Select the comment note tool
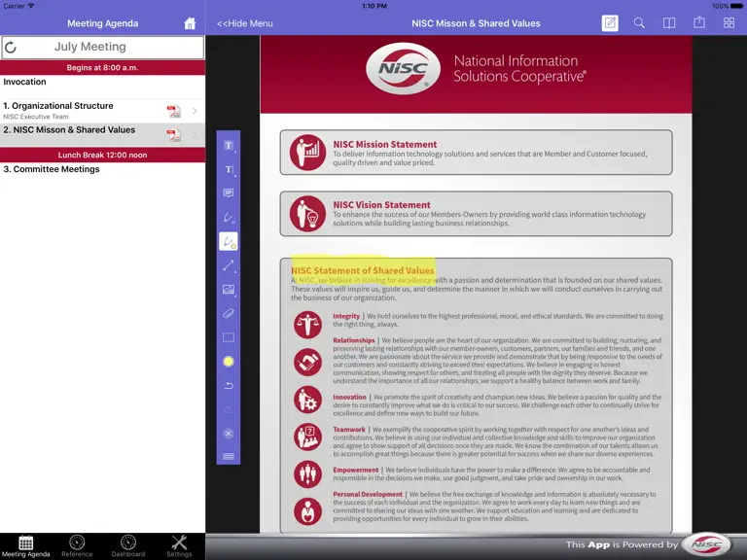Screen dimensions: 747x560 (x=229, y=192)
